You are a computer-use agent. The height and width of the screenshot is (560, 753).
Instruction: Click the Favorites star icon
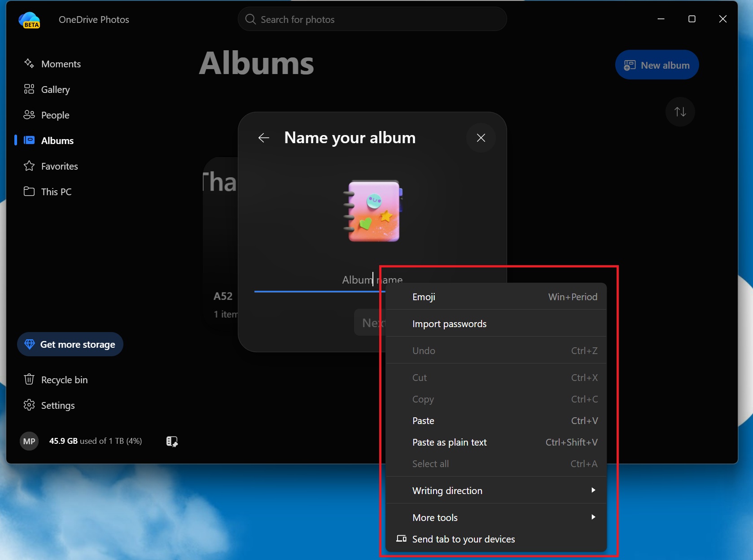(x=29, y=166)
